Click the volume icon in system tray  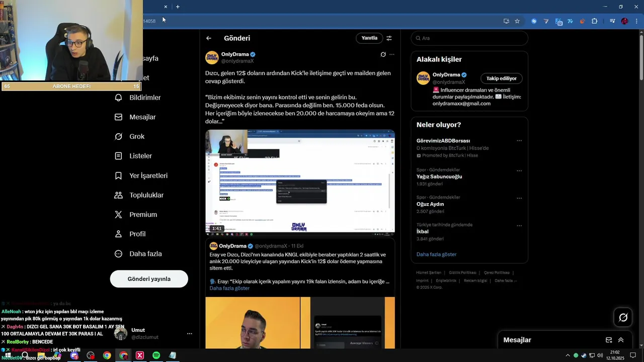click(600, 355)
